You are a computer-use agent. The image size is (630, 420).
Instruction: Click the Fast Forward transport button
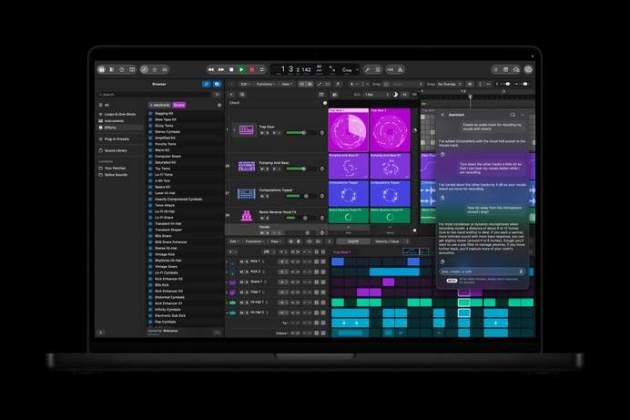click(x=221, y=70)
